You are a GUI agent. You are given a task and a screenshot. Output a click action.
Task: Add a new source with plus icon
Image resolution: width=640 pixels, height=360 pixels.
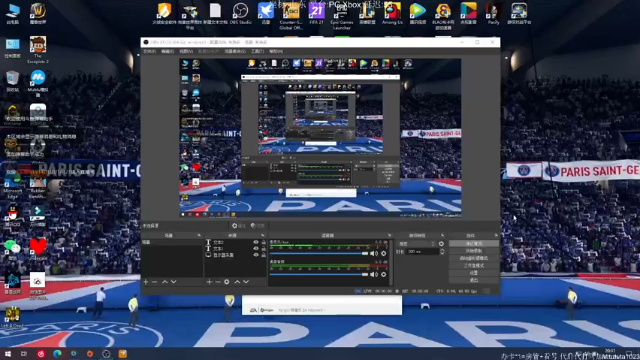[209, 282]
